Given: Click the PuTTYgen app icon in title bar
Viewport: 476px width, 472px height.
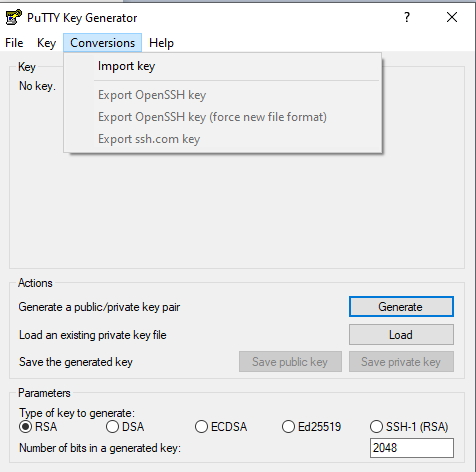Looking at the screenshot, I should point(14,17).
